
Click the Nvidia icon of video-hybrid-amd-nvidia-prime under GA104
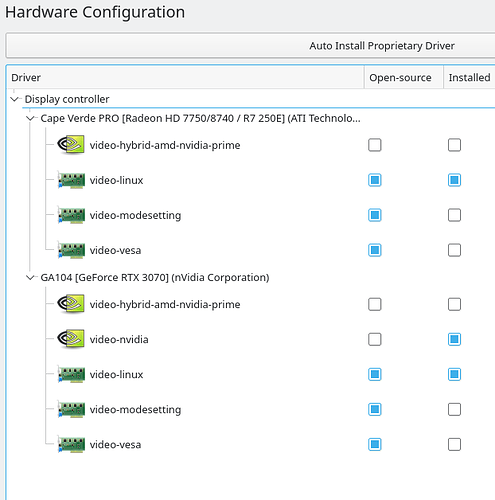point(71,304)
